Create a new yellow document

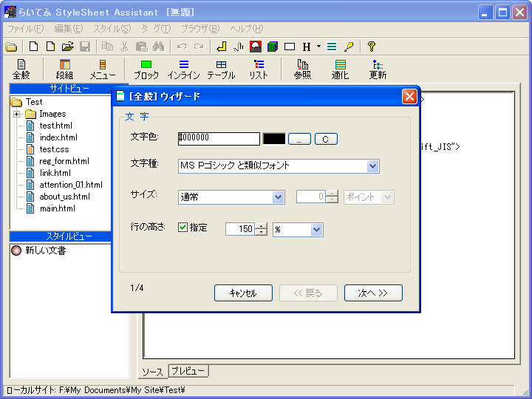(x=50, y=47)
